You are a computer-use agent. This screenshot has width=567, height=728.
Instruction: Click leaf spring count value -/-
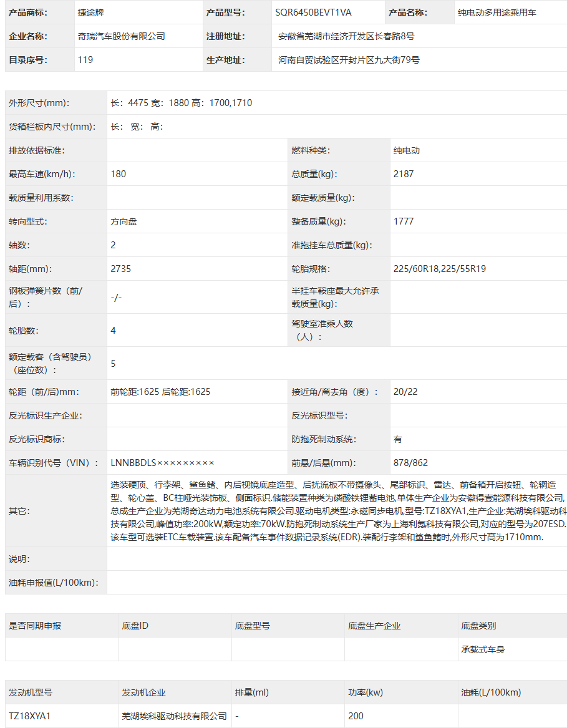(116, 297)
